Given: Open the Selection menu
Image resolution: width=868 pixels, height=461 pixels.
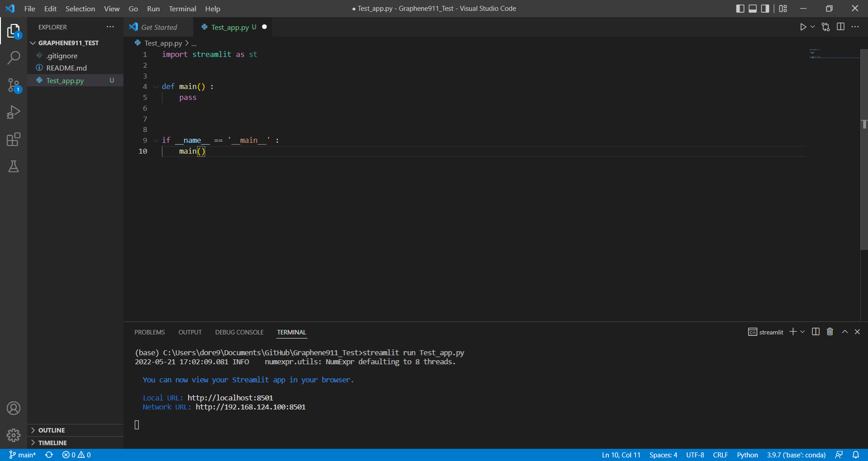Looking at the screenshot, I should 80,9.
